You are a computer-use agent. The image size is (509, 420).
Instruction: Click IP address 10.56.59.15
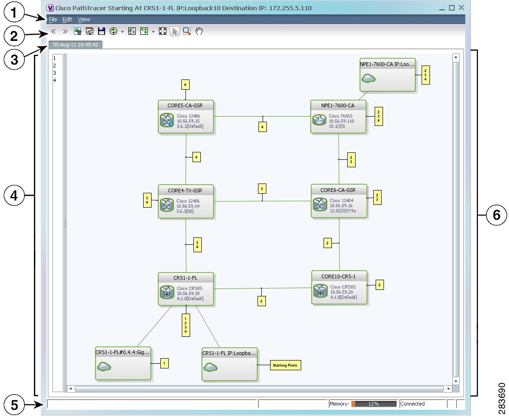[x=188, y=121]
